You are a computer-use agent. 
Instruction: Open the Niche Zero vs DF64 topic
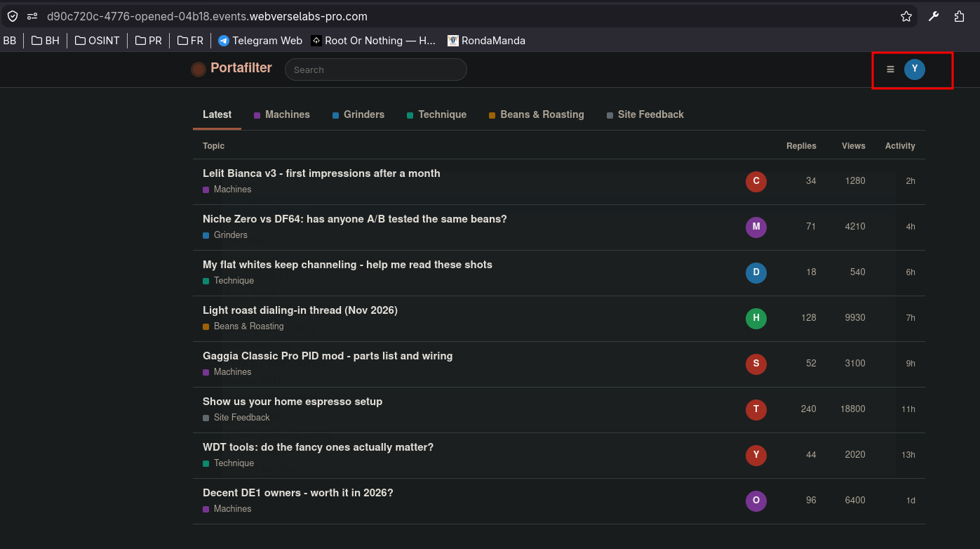click(x=355, y=219)
